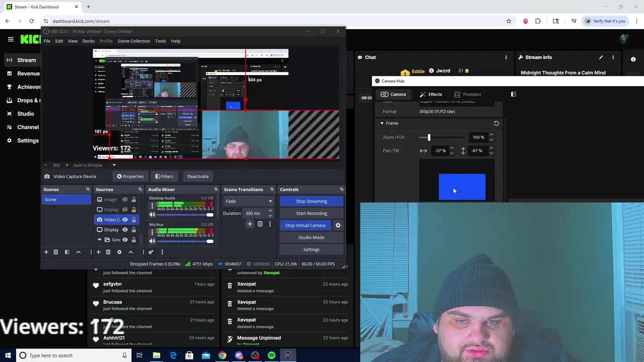Image resolution: width=644 pixels, height=362 pixels.
Task: Open Kick dashboard hamburger menu
Action: 11,39
